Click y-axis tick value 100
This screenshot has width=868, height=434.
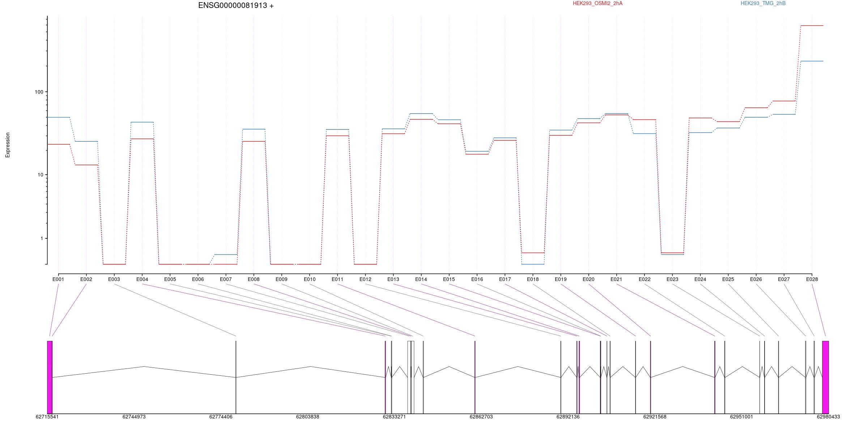point(39,92)
